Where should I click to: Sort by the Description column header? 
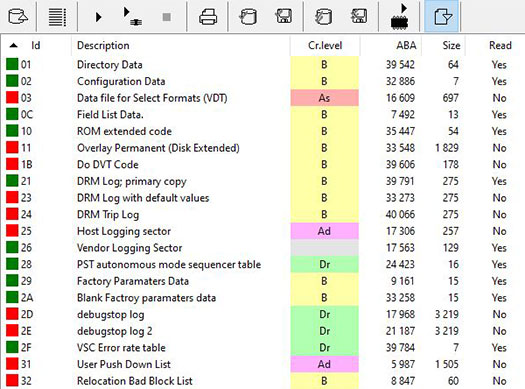[103, 45]
